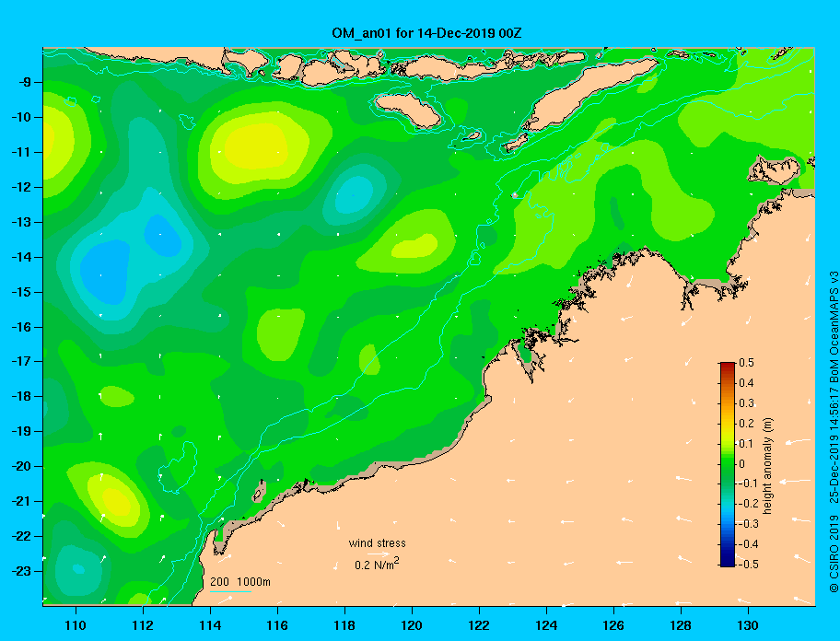Viewport: 840px width, 641px height.
Task: Click latitude axis label '-10'
Action: [21, 117]
